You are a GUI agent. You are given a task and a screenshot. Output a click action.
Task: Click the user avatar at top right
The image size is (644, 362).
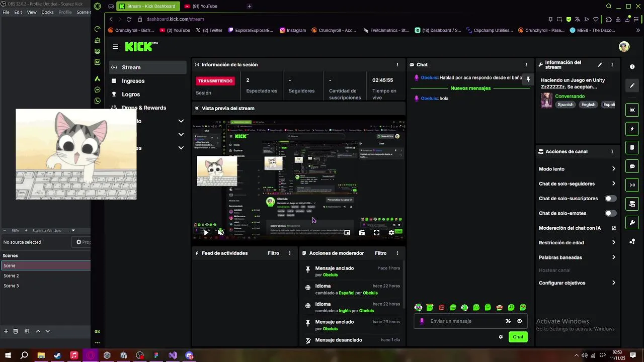click(x=624, y=47)
